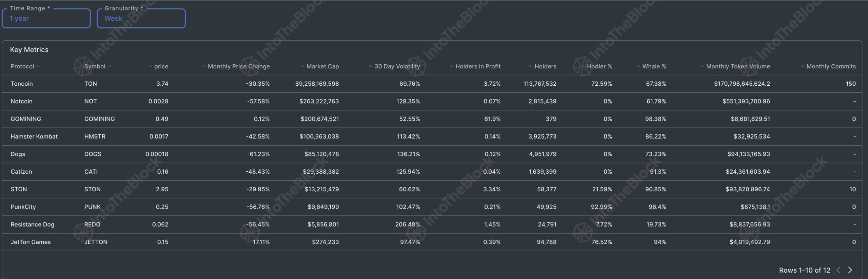Click sort arrow beside Protocol header

coord(38,66)
